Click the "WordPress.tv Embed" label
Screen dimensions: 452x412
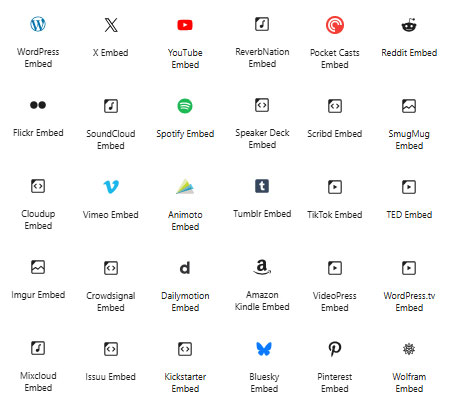pos(409,302)
